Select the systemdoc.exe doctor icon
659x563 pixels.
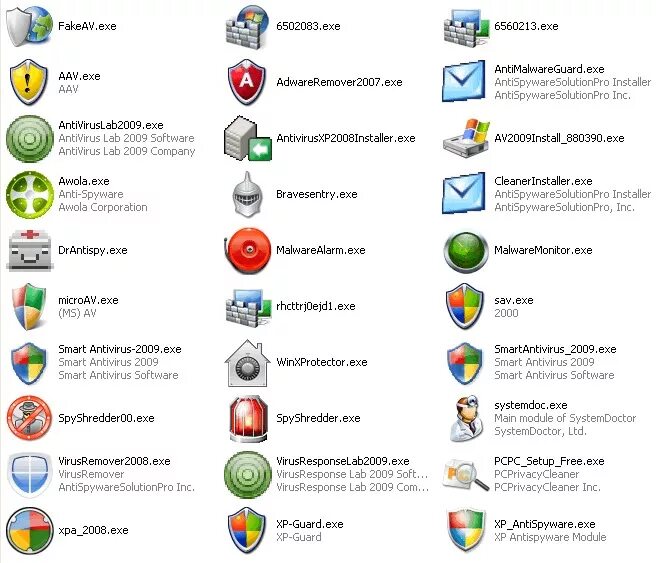coord(465,418)
